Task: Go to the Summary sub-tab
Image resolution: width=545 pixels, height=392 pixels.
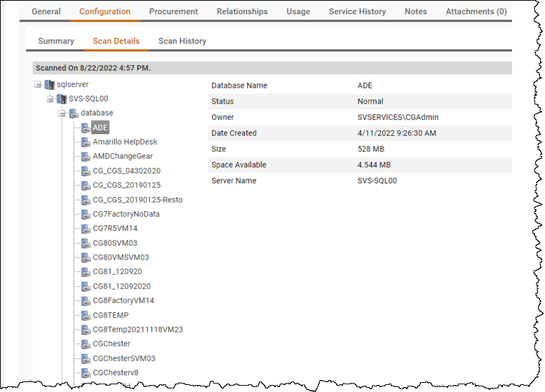Action: pos(56,41)
